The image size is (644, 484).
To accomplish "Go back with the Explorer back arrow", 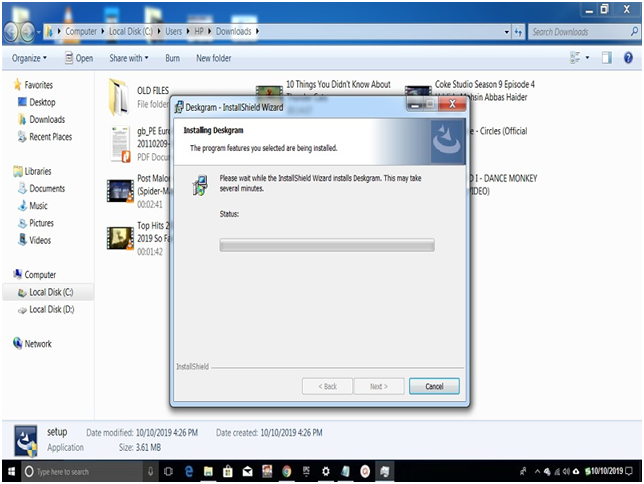I will coord(11,32).
